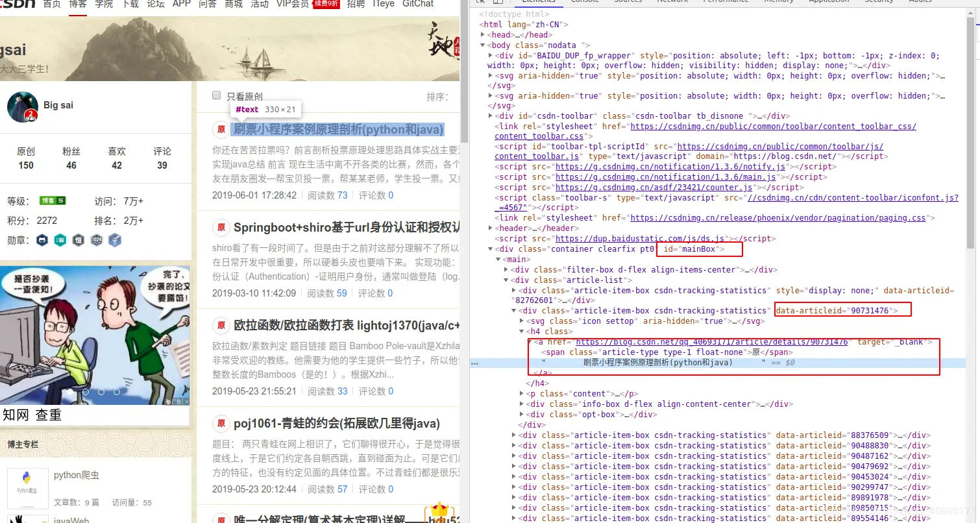The image size is (980, 523).
Task: Toggle the 博客5 level badge
Action: (x=52, y=201)
